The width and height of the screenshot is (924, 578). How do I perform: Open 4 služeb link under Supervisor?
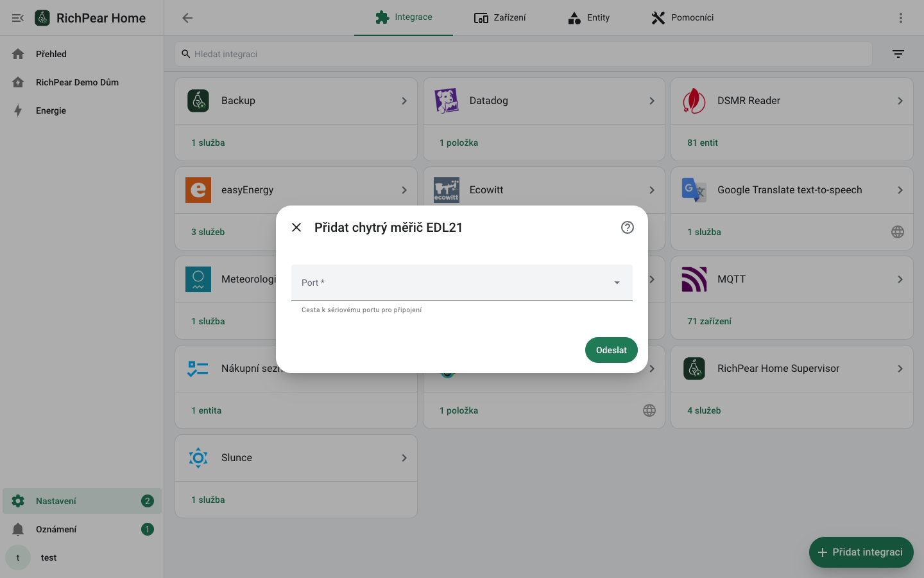click(704, 410)
